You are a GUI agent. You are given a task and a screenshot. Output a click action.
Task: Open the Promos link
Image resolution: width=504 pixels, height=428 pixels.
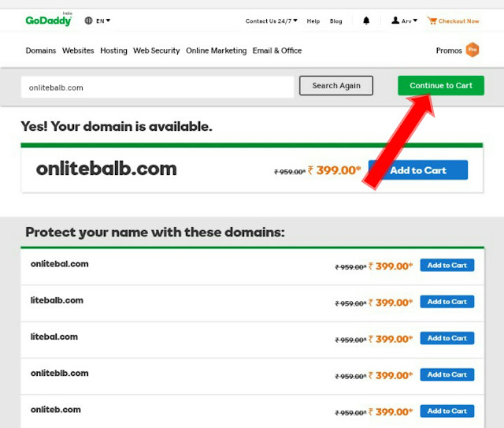(449, 50)
